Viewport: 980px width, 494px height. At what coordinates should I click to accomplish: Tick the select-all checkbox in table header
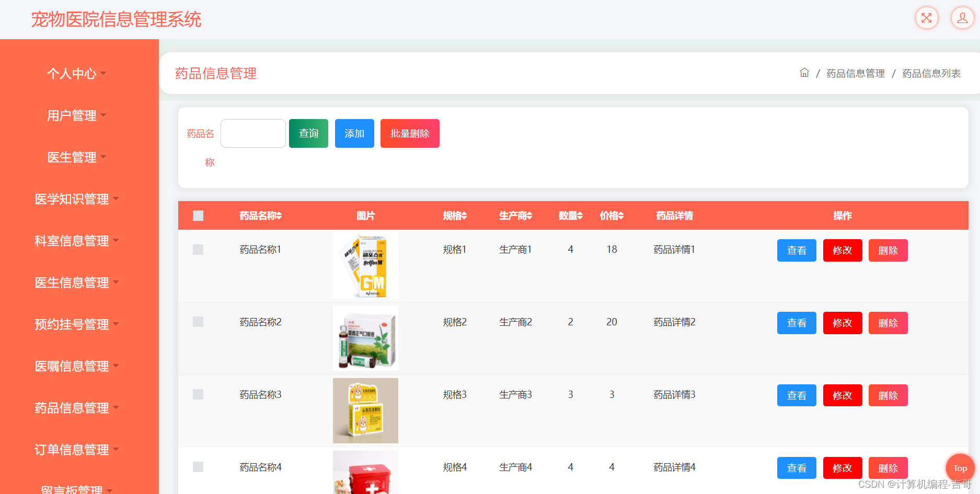[x=198, y=216]
